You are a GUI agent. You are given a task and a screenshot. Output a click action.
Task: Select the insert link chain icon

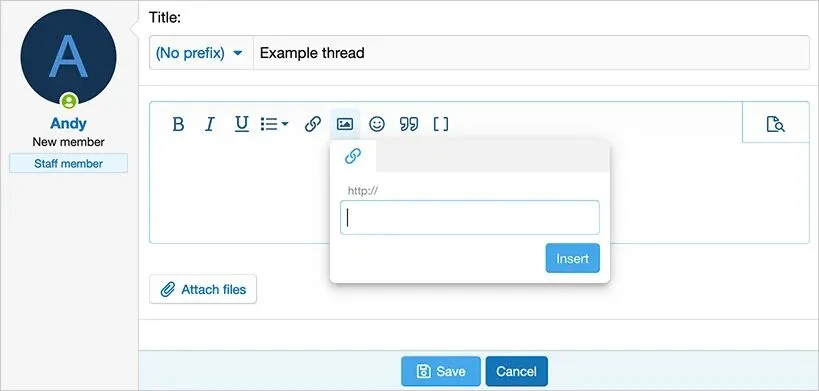(x=312, y=124)
